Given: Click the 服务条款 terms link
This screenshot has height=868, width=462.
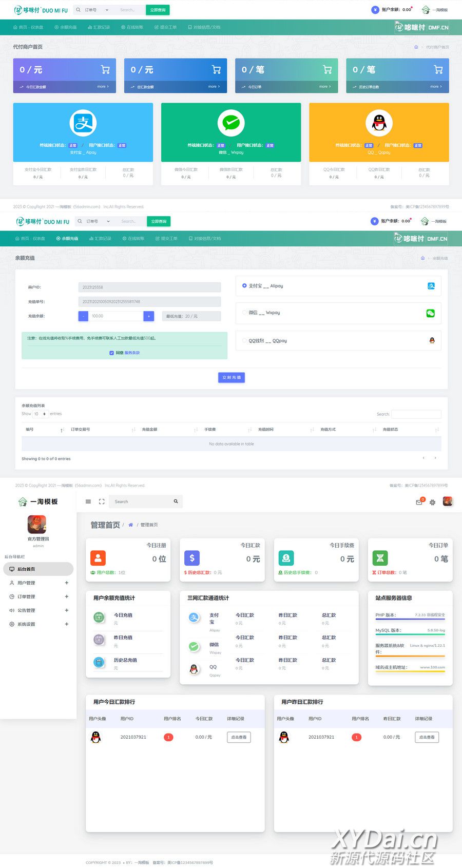Looking at the screenshot, I should coord(132,353).
